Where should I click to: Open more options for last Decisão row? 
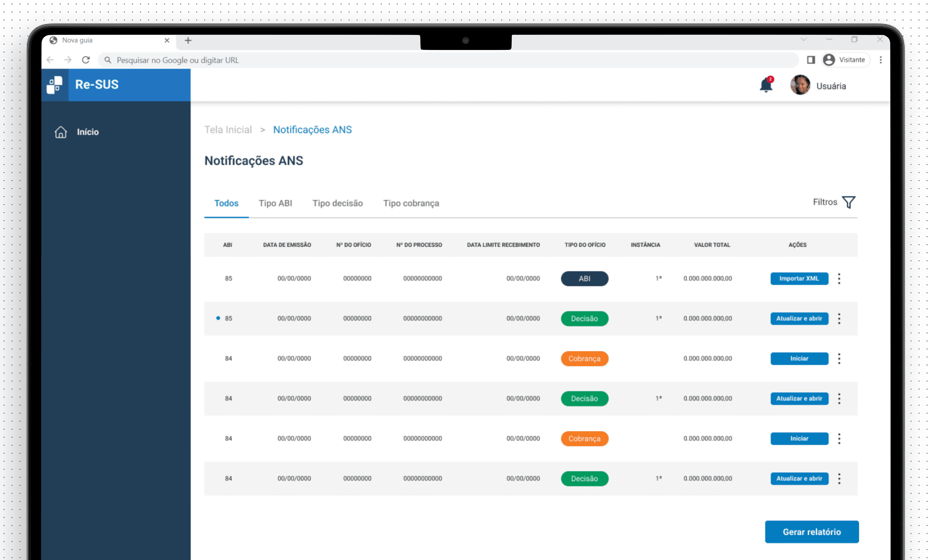coord(839,478)
